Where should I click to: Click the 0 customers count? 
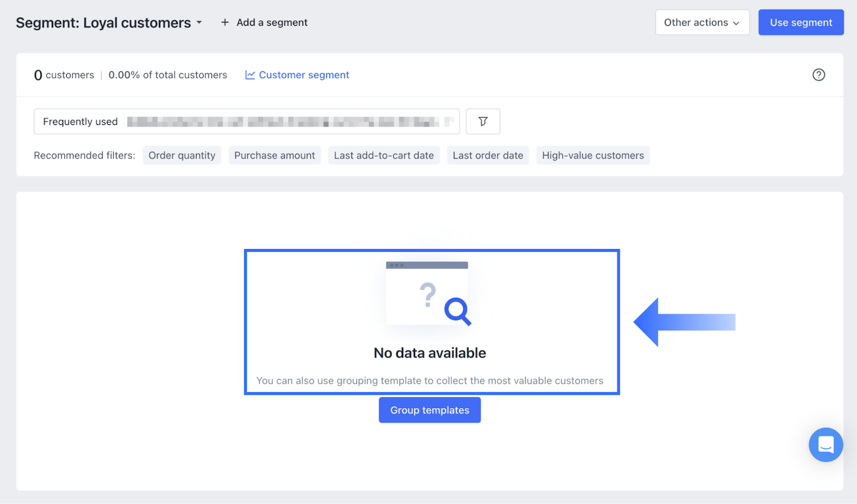(64, 75)
